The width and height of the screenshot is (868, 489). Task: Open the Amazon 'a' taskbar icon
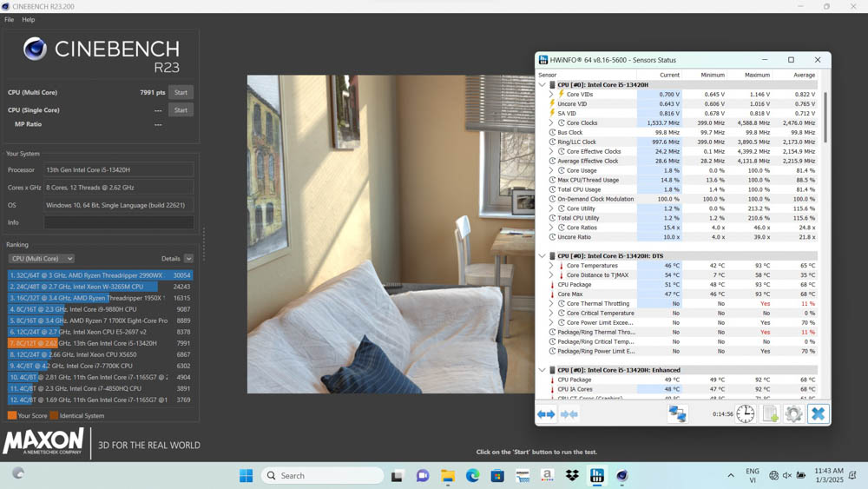click(547, 476)
